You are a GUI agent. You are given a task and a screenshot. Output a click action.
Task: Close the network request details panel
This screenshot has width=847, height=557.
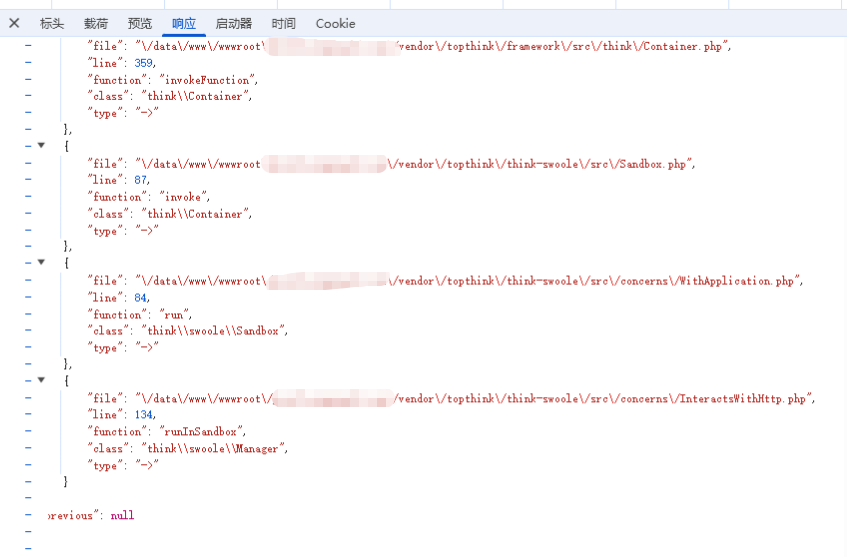click(15, 23)
